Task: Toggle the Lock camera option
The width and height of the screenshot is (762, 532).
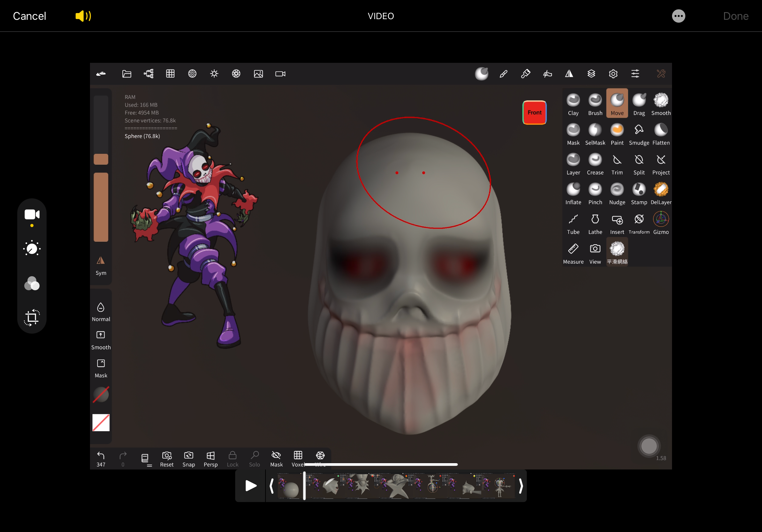Action: (x=232, y=459)
